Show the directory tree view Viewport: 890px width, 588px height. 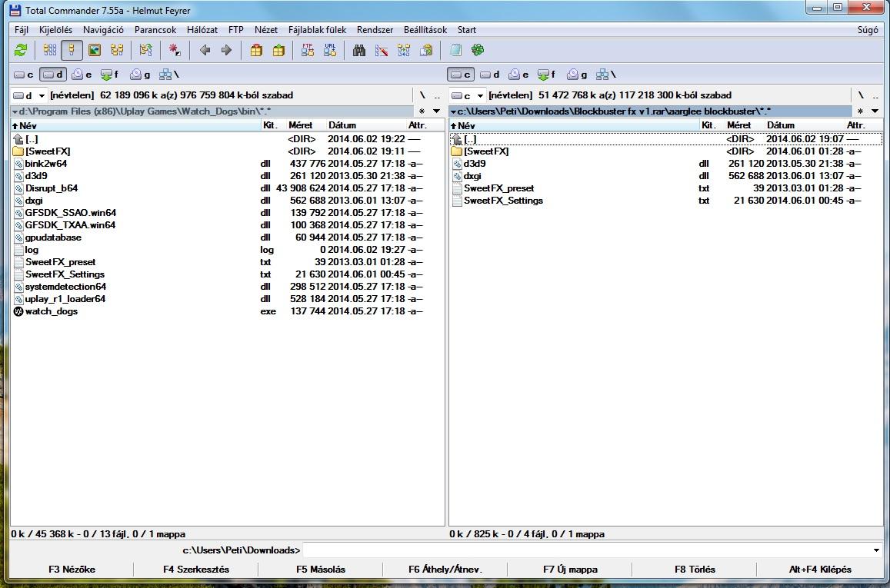(118, 51)
